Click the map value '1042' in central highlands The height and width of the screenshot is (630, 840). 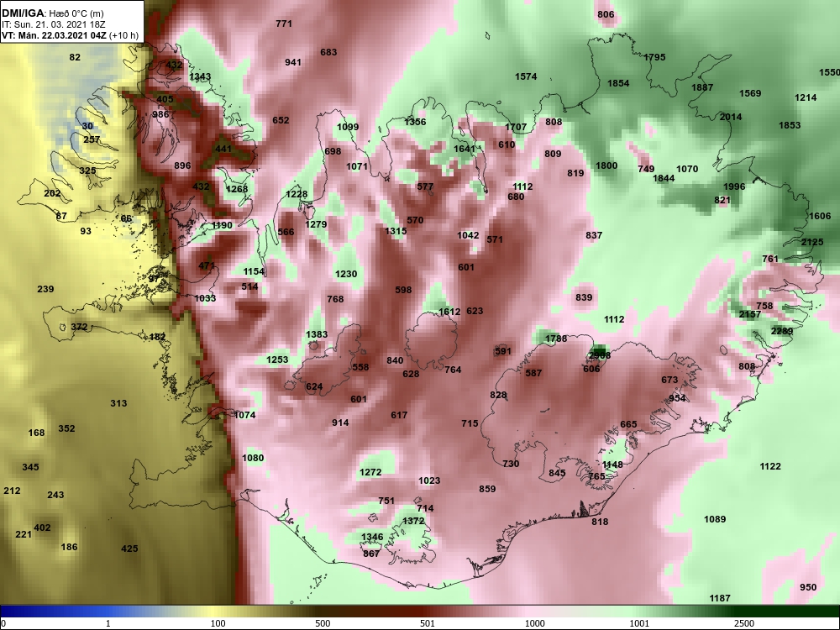[x=468, y=235]
